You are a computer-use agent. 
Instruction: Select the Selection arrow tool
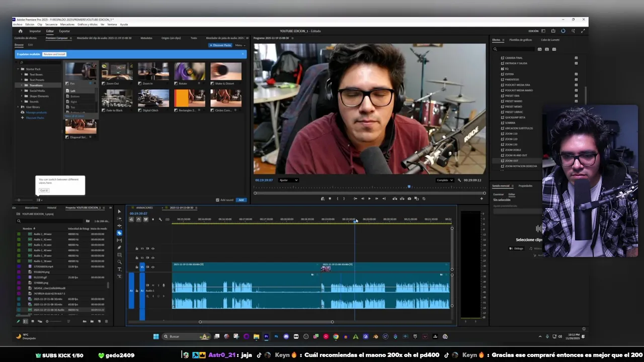(119, 211)
